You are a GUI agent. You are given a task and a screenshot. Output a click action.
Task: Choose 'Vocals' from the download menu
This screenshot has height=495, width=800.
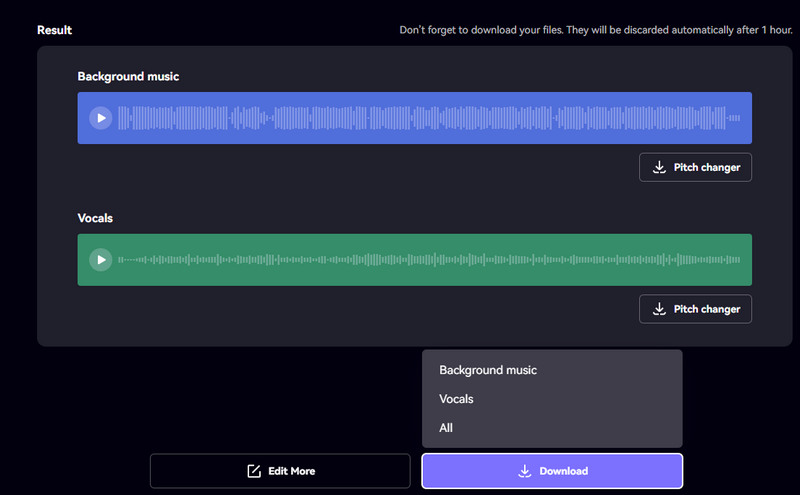coord(456,399)
